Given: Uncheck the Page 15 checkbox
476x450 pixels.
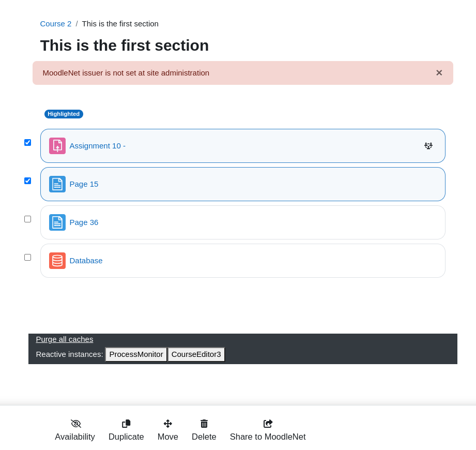Looking at the screenshot, I should click(27, 181).
